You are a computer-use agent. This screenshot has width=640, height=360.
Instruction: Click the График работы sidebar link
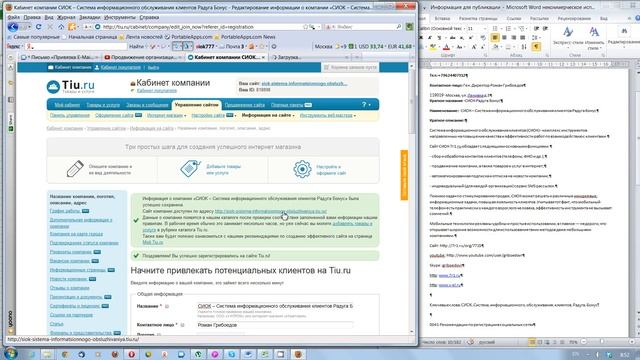click(65, 211)
